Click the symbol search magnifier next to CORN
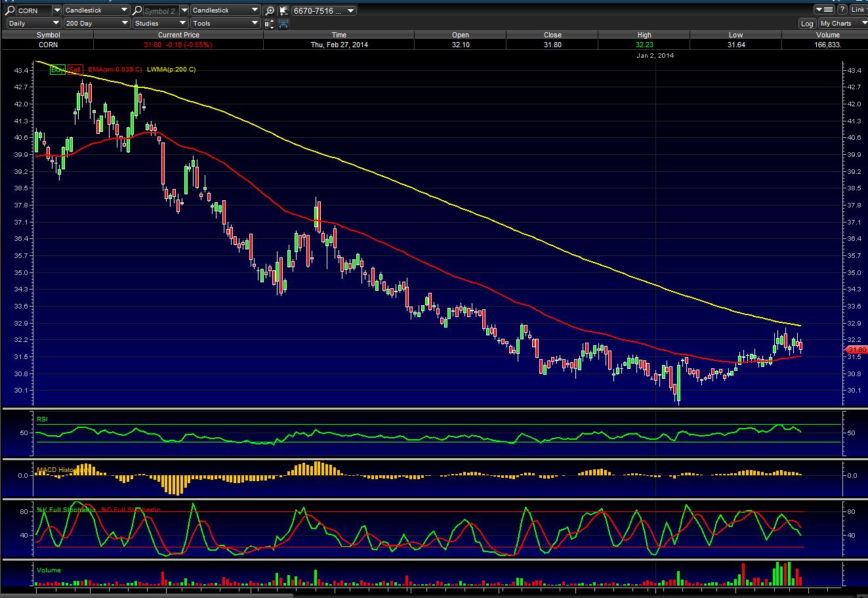 click(x=10, y=11)
